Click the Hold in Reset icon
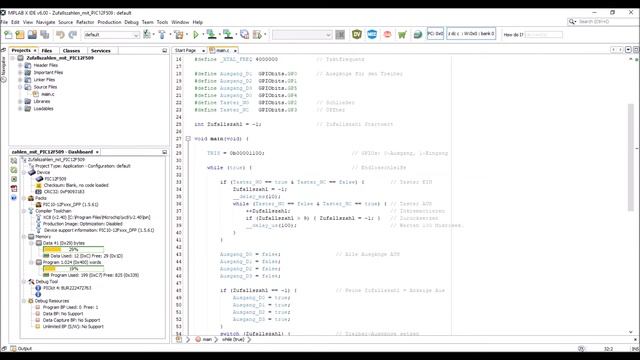This screenshot has height=360, width=640. [244, 35]
